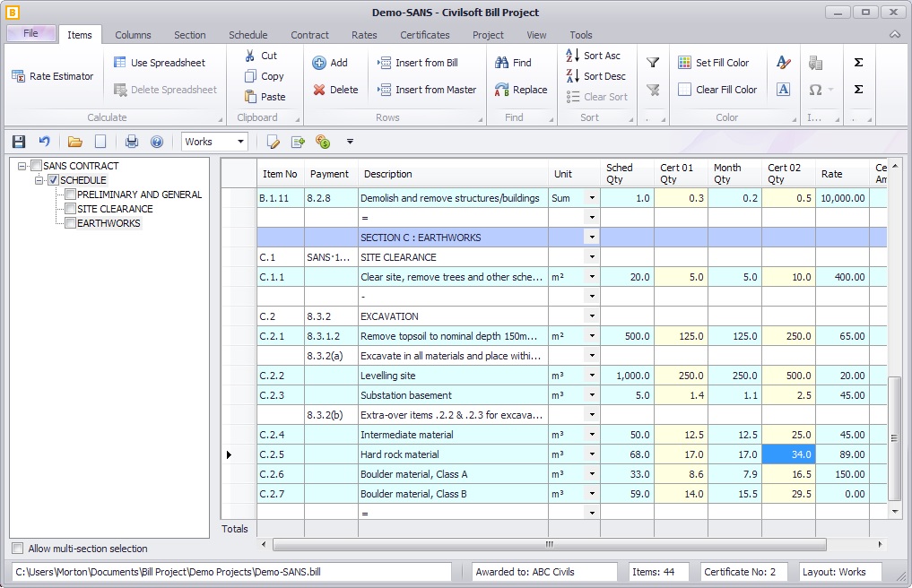Image resolution: width=912 pixels, height=588 pixels.
Task: Click the Cut scissors icon
Action: click(x=250, y=56)
